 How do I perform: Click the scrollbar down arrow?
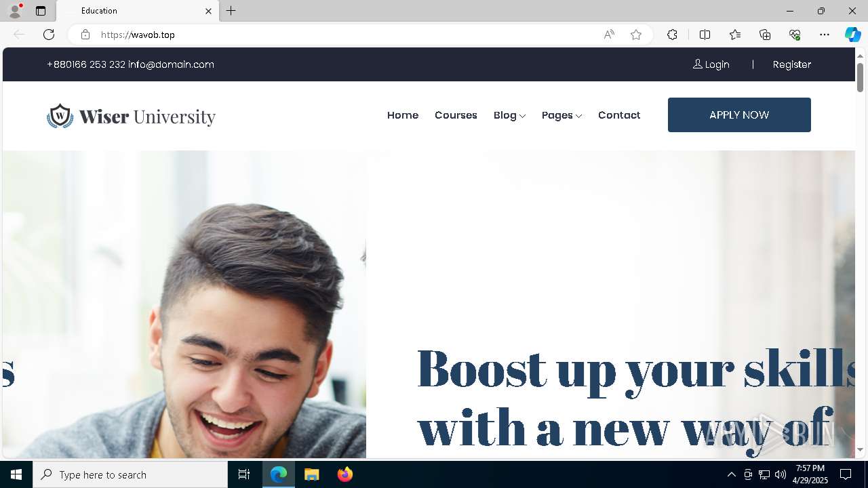pos(861,449)
